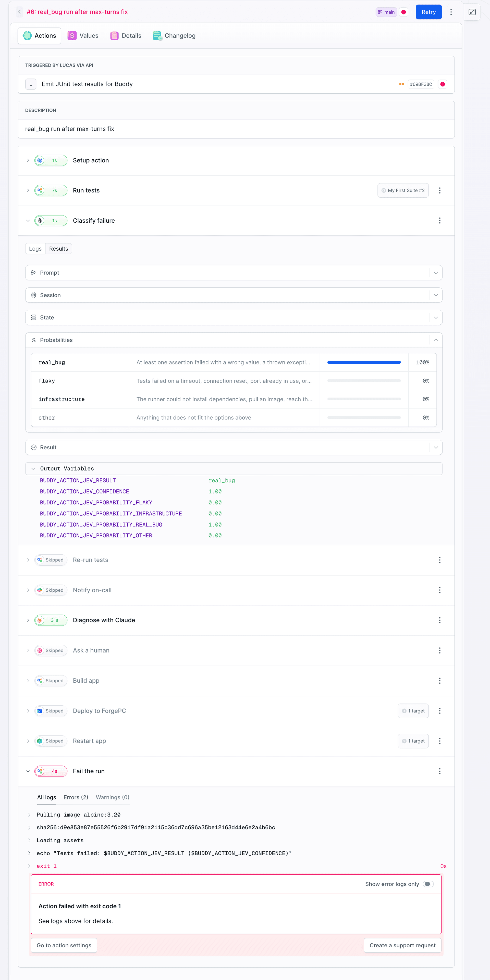The image size is (490, 980).
Task: Toggle Show error logs only
Action: (x=428, y=884)
